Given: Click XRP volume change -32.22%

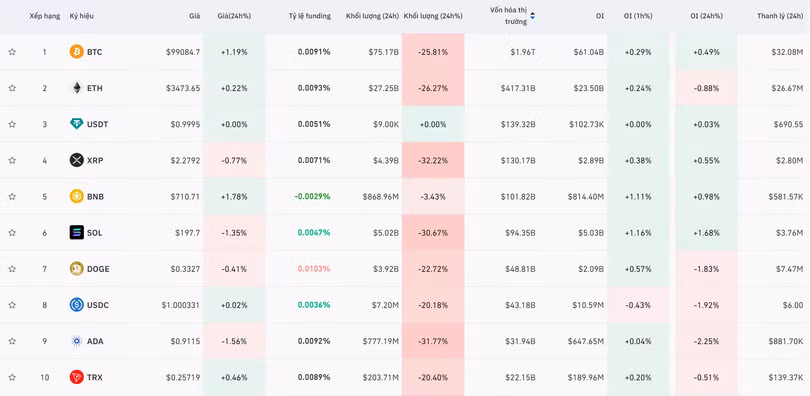Looking at the screenshot, I should click(433, 161).
